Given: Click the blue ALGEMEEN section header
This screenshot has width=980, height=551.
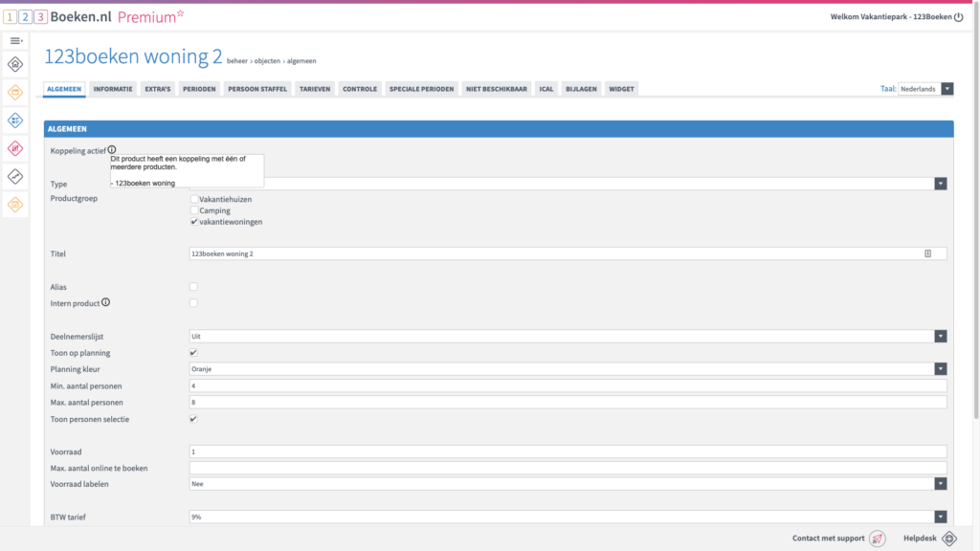Looking at the screenshot, I should [499, 129].
